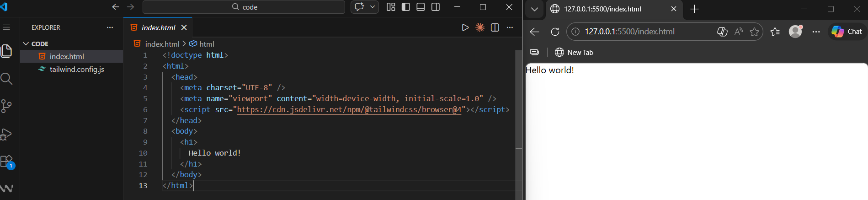
Task: Close the index.html browser tab
Action: tap(674, 9)
